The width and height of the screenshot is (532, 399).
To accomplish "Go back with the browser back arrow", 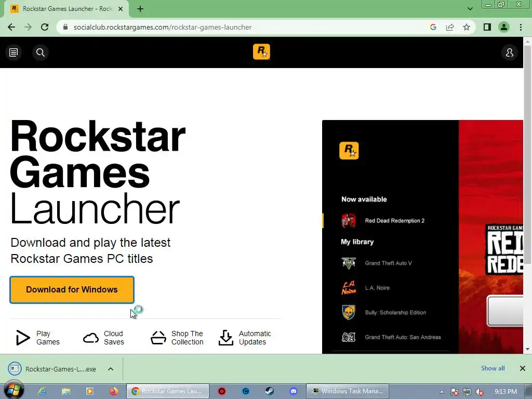I will click(x=11, y=27).
